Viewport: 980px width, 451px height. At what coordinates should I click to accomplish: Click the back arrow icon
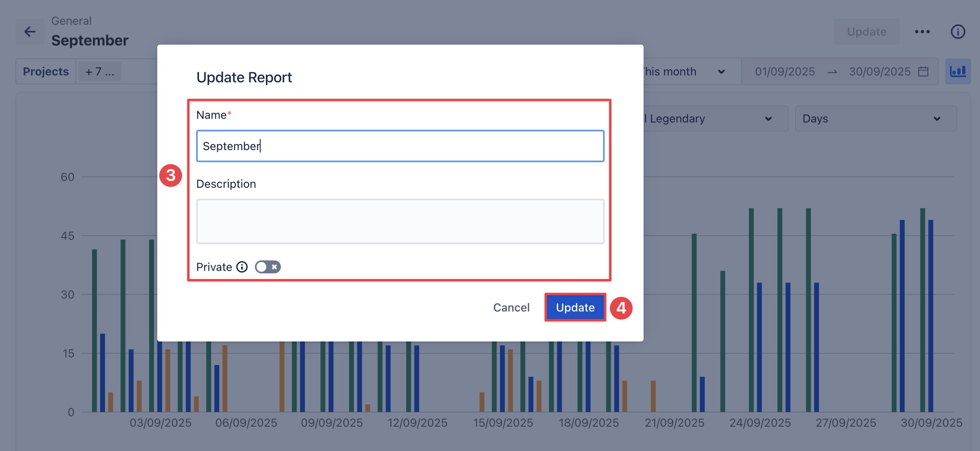pyautogui.click(x=30, y=32)
